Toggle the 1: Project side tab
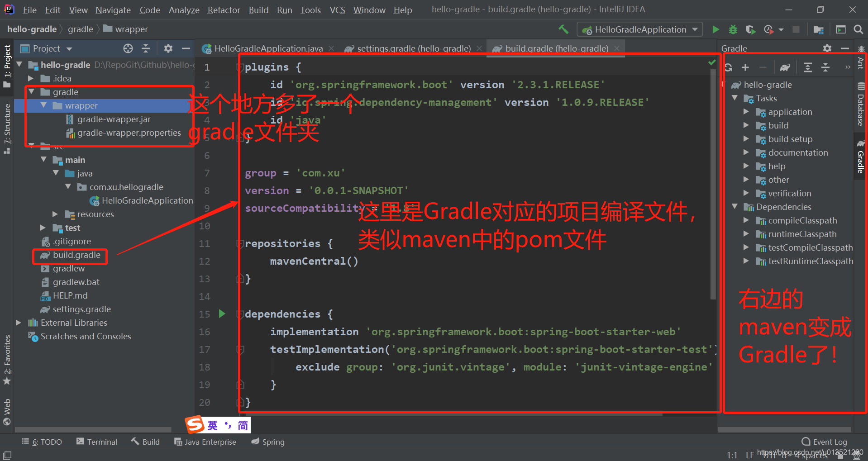The height and width of the screenshot is (461, 868). pyautogui.click(x=7, y=66)
